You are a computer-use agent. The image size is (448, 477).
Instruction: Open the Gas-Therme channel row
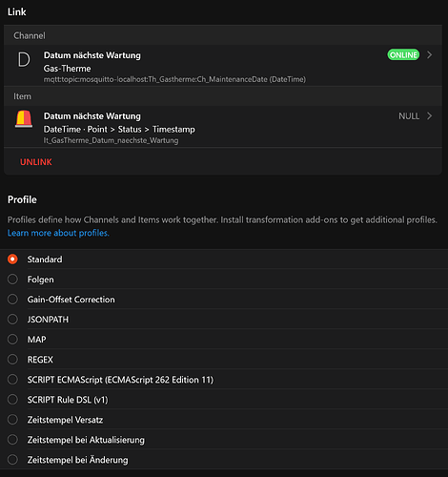click(x=223, y=66)
